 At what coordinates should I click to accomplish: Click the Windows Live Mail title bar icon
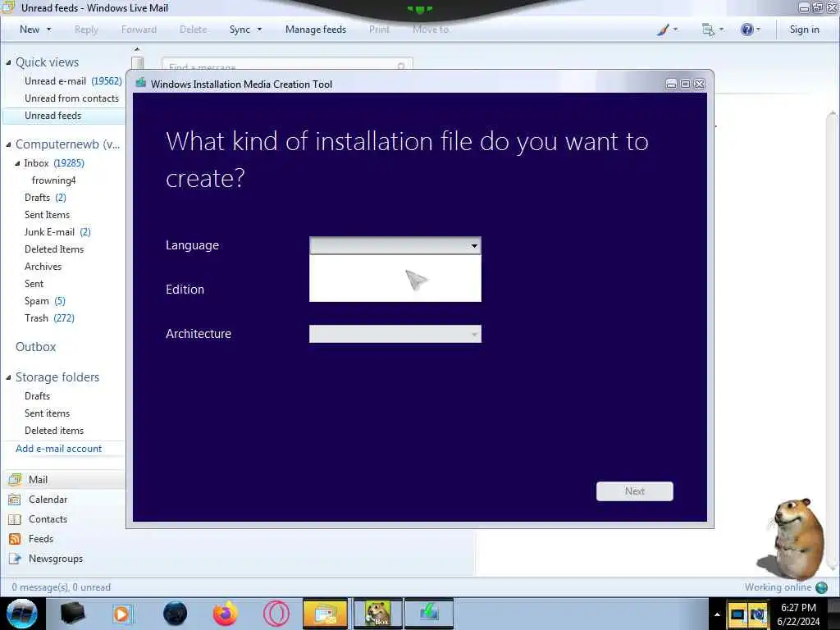(x=8, y=7)
